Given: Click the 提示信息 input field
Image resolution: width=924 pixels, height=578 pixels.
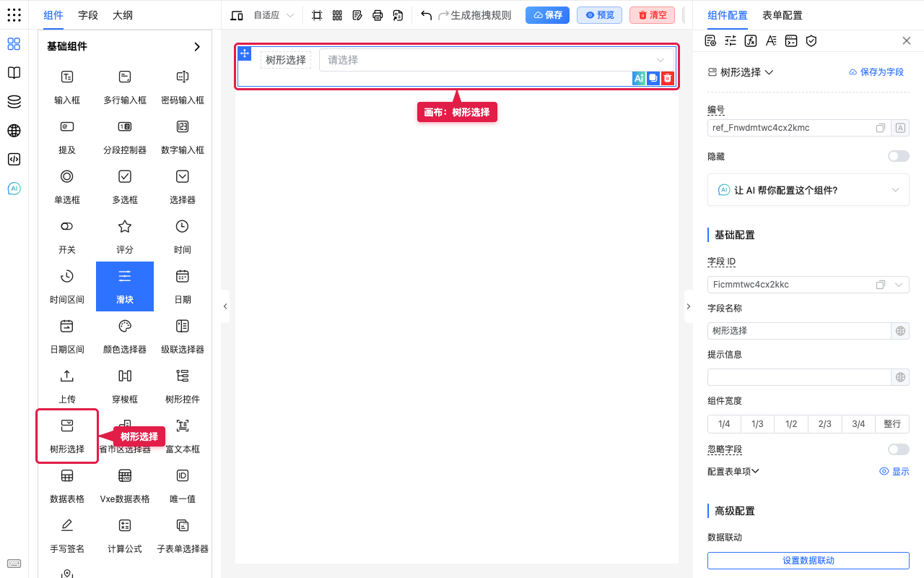Looking at the screenshot, I should (x=800, y=377).
